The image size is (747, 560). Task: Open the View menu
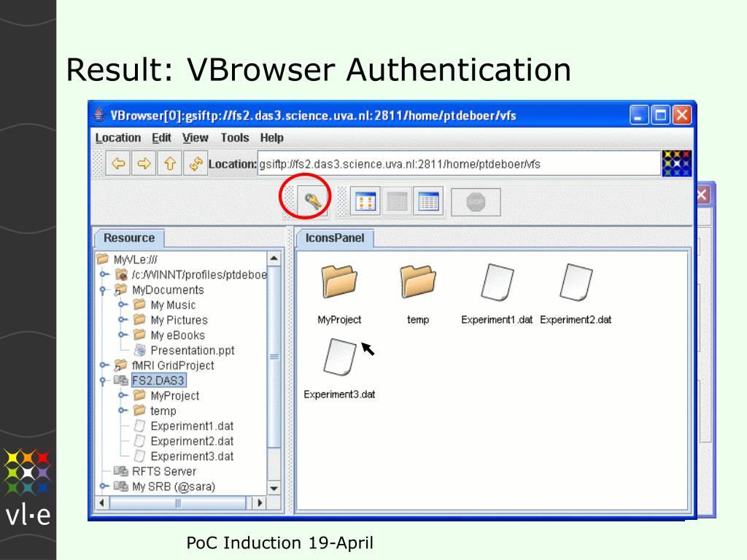coord(195,138)
